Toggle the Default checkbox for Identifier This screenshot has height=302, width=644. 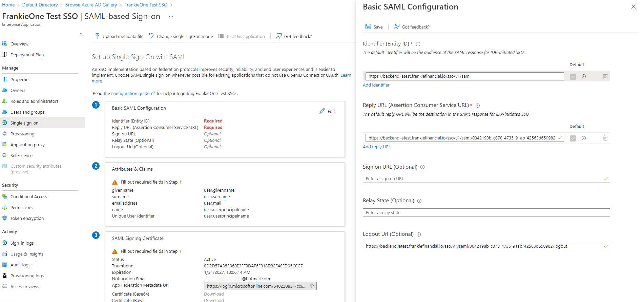[x=573, y=77]
